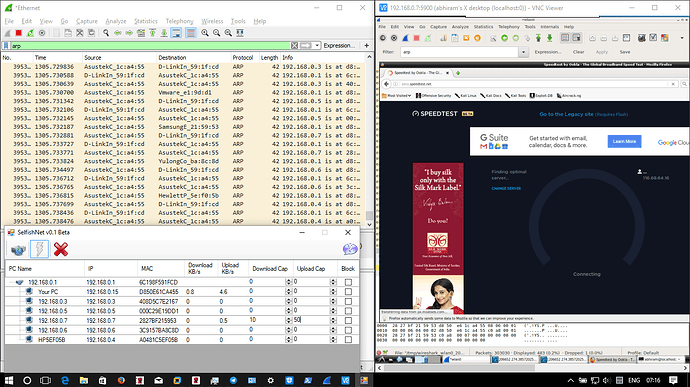Click the find packet magnifier icon
690x387 pixels.
point(106,33)
